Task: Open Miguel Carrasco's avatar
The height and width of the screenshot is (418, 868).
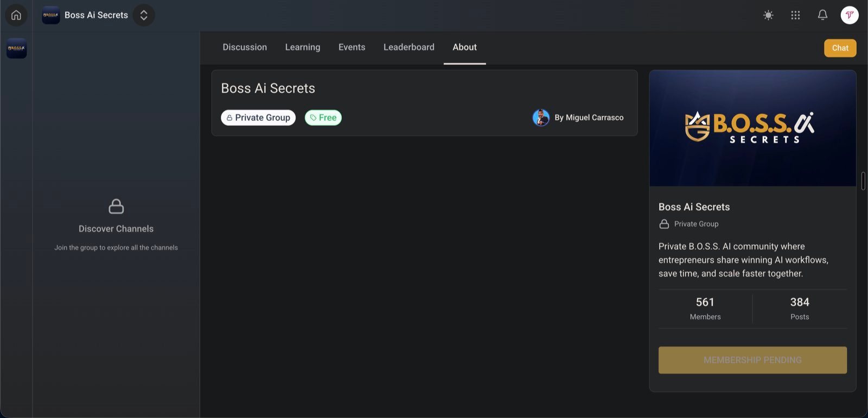Action: click(541, 118)
